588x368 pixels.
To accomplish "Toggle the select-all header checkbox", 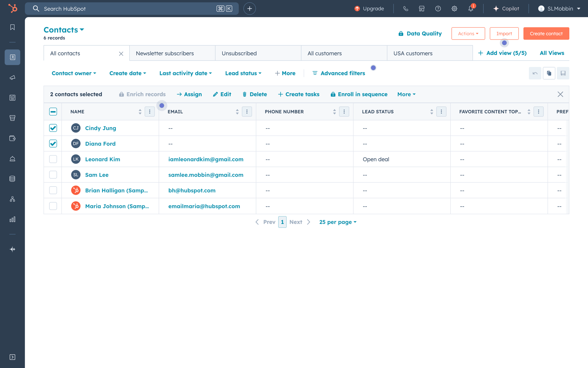I will coord(53,112).
